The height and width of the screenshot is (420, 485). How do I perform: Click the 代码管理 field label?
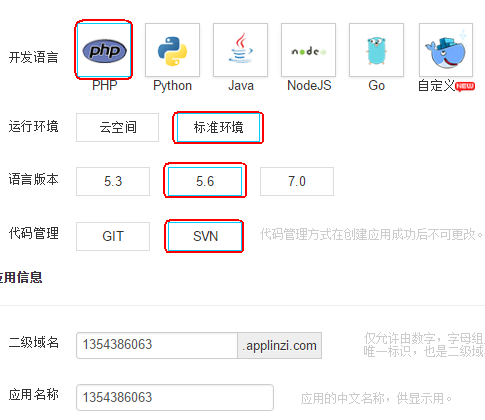point(34,233)
